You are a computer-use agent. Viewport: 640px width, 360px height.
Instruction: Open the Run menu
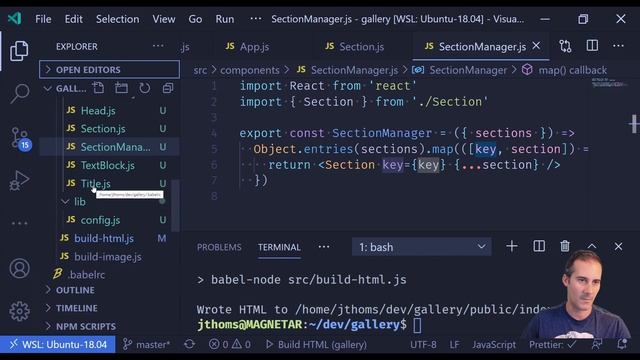[225, 19]
